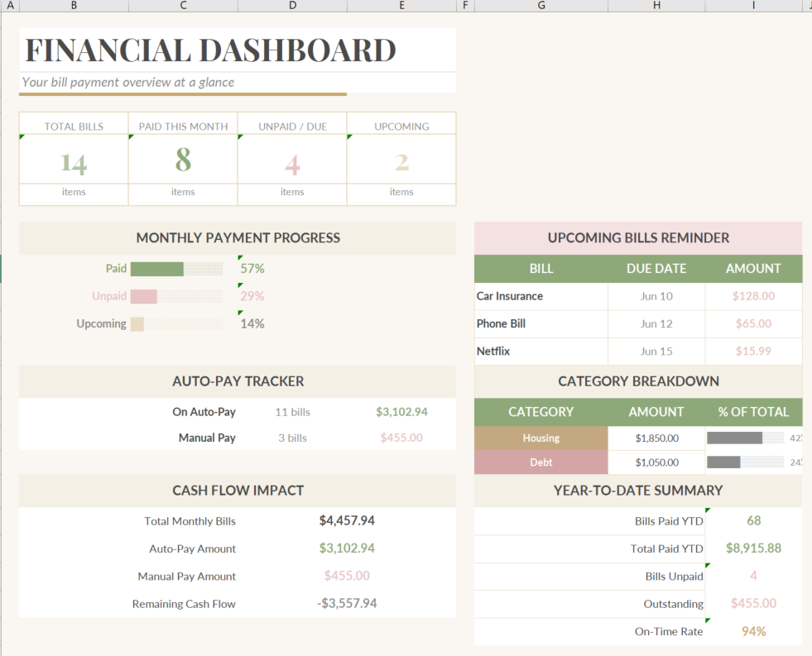Click the '11 bills' cell
The height and width of the screenshot is (656, 812).
pyautogui.click(x=292, y=412)
